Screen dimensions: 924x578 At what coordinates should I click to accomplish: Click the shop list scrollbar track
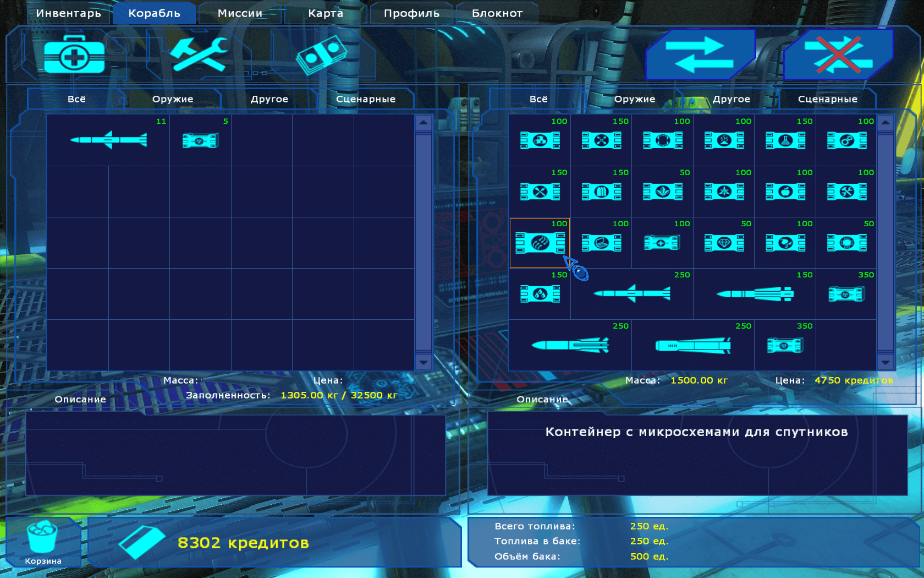[885, 242]
